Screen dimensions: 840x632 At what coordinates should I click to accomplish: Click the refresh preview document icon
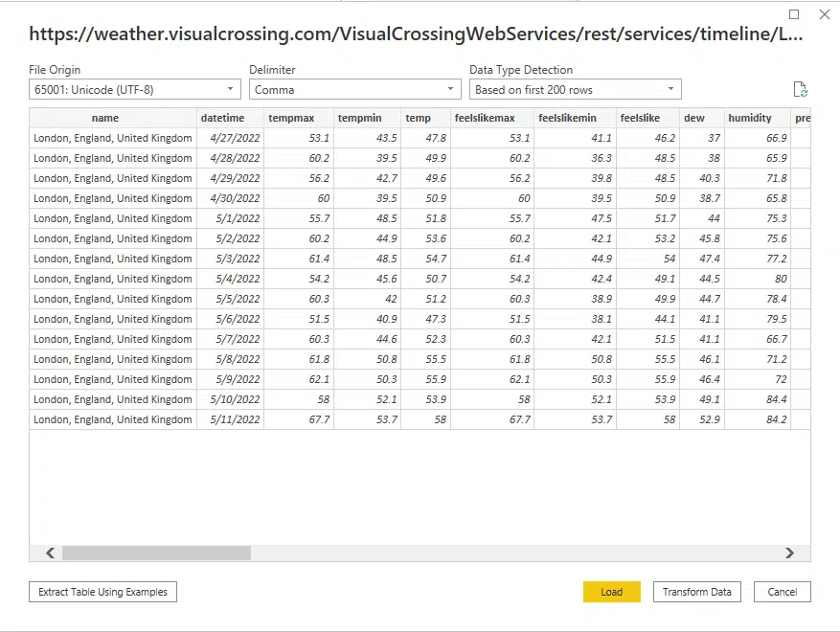point(800,89)
